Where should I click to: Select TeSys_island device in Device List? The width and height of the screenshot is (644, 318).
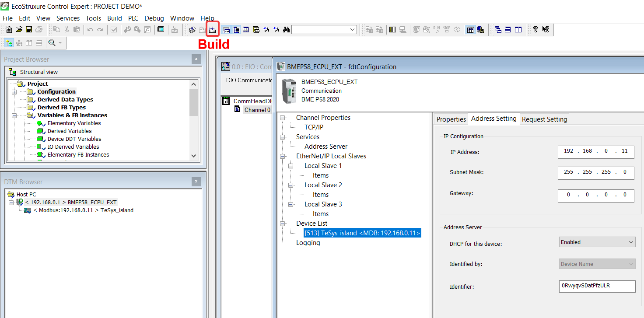362,233
